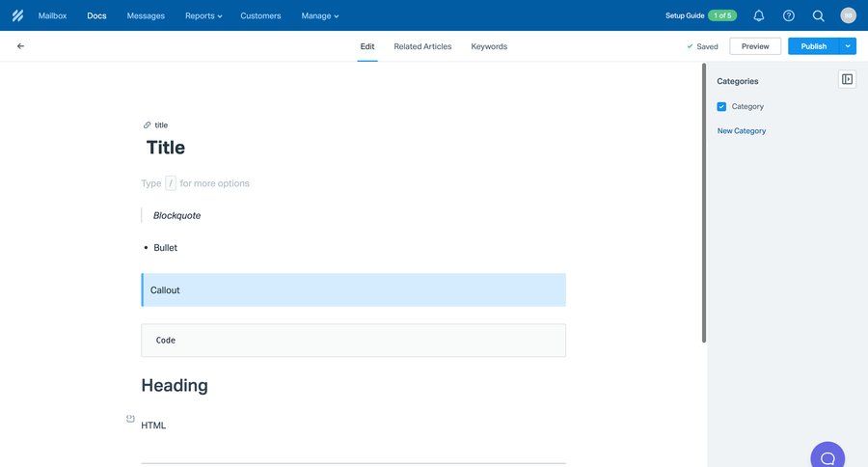
Task: Open Customers in the navigation
Action: click(x=260, y=15)
